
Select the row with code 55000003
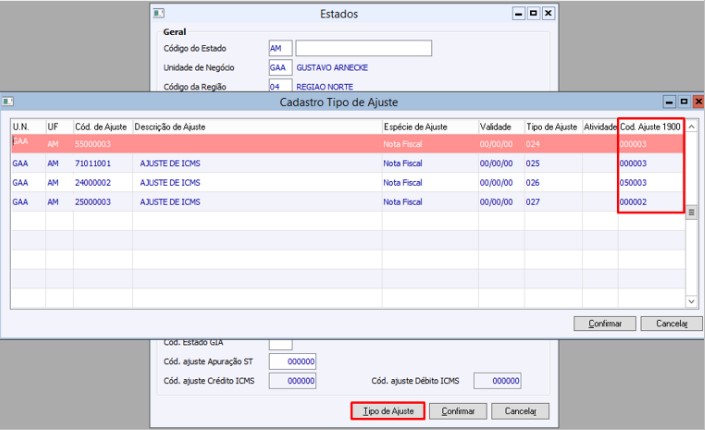348,144
